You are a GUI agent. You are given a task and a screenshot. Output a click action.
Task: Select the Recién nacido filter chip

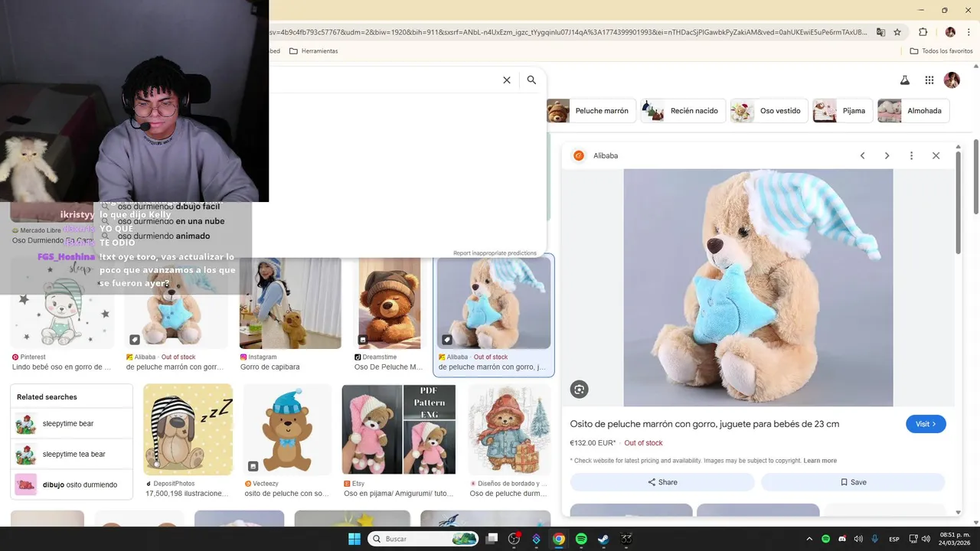coord(682,111)
